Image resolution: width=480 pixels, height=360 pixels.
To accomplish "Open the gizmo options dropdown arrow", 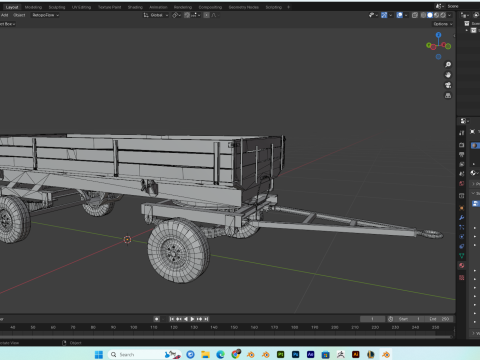I will pyautogui.click(x=390, y=15).
